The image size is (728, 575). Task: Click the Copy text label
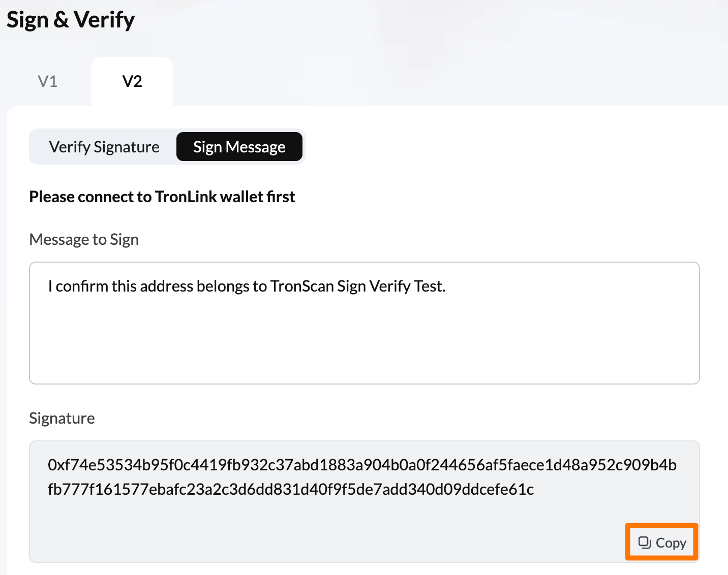coord(671,543)
